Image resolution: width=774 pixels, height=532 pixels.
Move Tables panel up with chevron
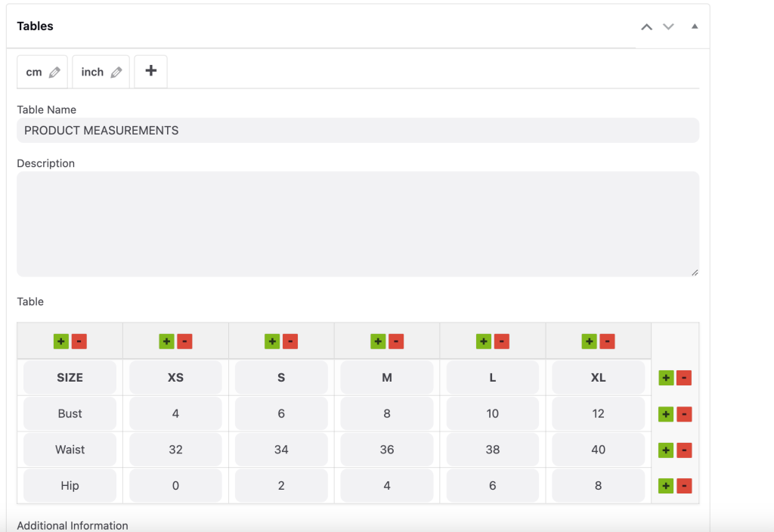646,26
